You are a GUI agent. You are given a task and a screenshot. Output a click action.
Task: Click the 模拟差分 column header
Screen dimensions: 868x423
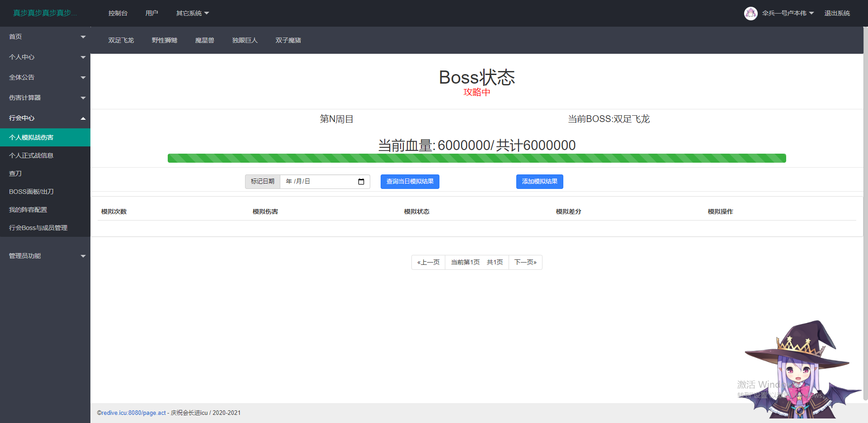(569, 211)
